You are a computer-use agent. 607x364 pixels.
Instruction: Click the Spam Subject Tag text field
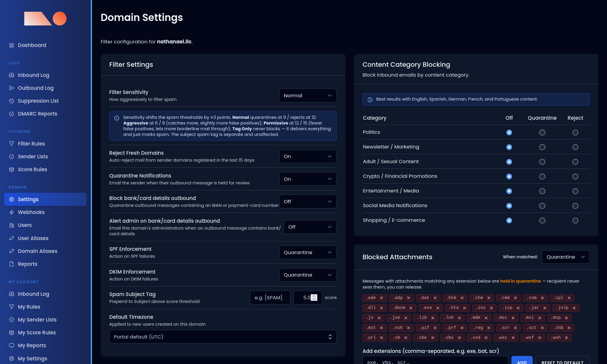pos(270,298)
